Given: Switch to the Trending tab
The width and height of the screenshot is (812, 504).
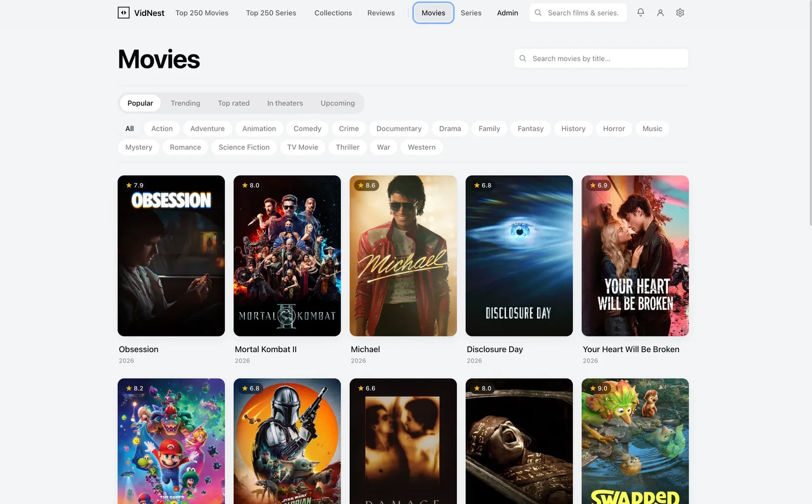Looking at the screenshot, I should tap(186, 103).
